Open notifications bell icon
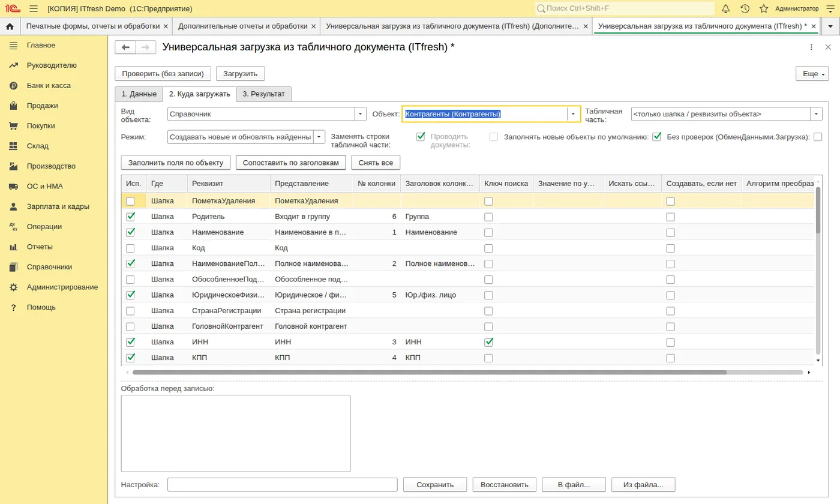The height and width of the screenshot is (504, 840). coord(725,8)
